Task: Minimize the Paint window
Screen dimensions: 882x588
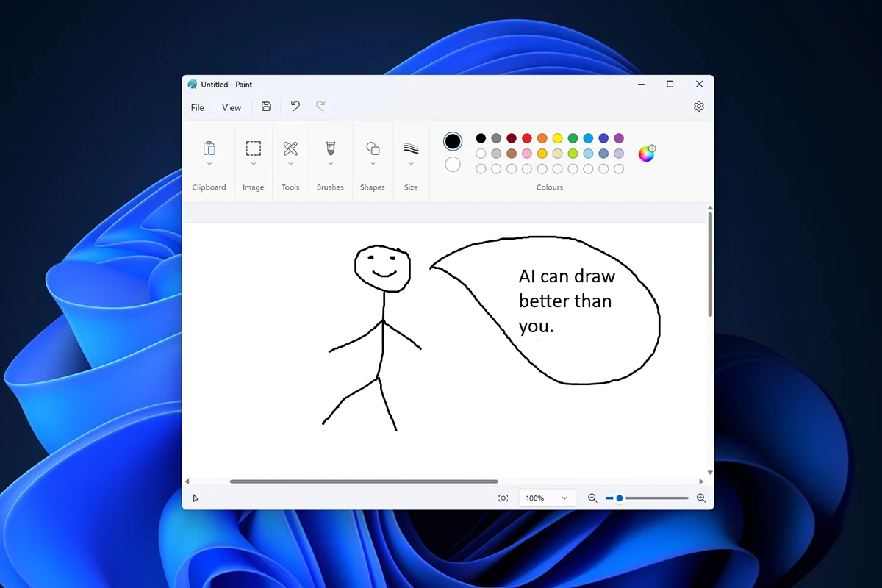Action: point(642,85)
